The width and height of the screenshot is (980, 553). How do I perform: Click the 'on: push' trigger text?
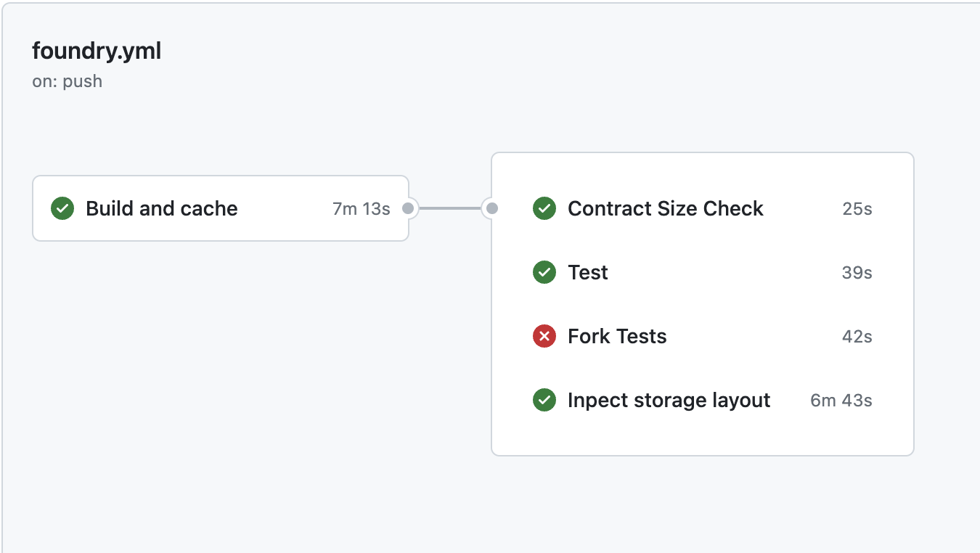pos(68,81)
